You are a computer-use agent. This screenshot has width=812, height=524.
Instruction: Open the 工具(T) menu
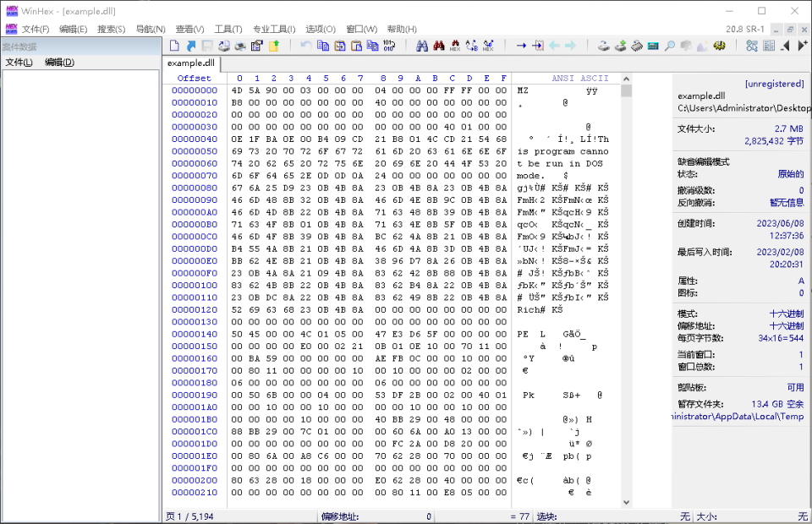228,29
